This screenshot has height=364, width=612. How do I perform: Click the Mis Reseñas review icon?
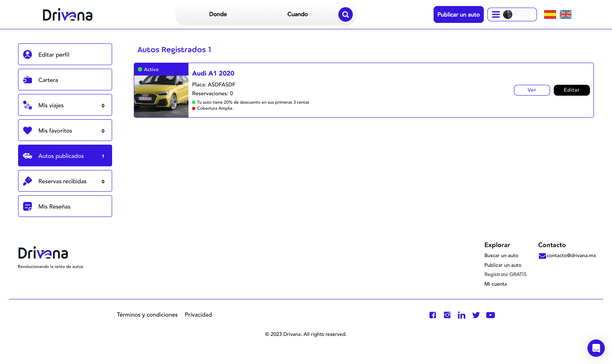[x=27, y=206]
